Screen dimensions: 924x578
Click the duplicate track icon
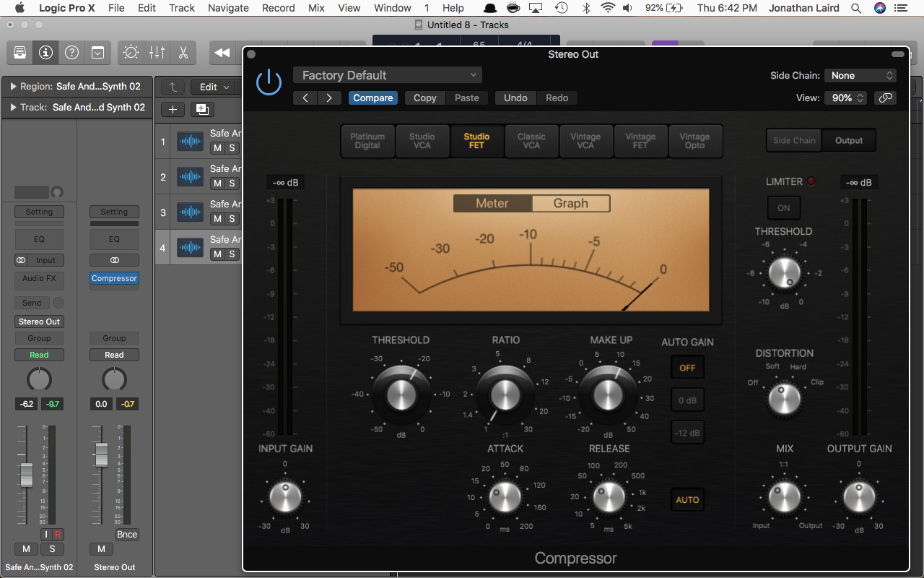[202, 109]
